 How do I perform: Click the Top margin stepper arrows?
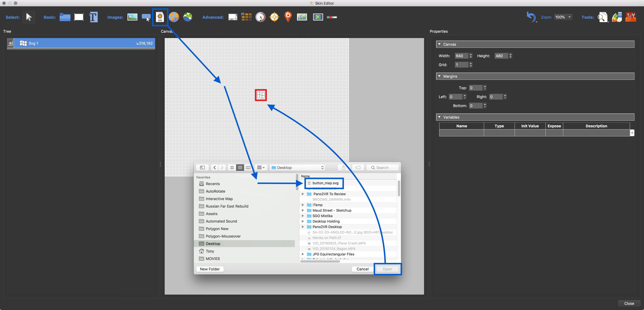pos(485,88)
